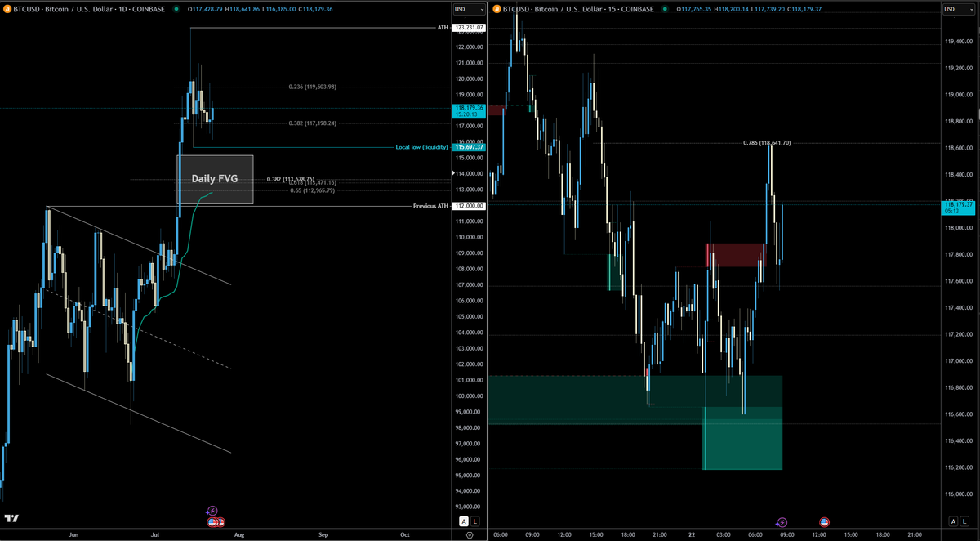Toggle auto scale A on 15-minute chart

tap(952, 521)
